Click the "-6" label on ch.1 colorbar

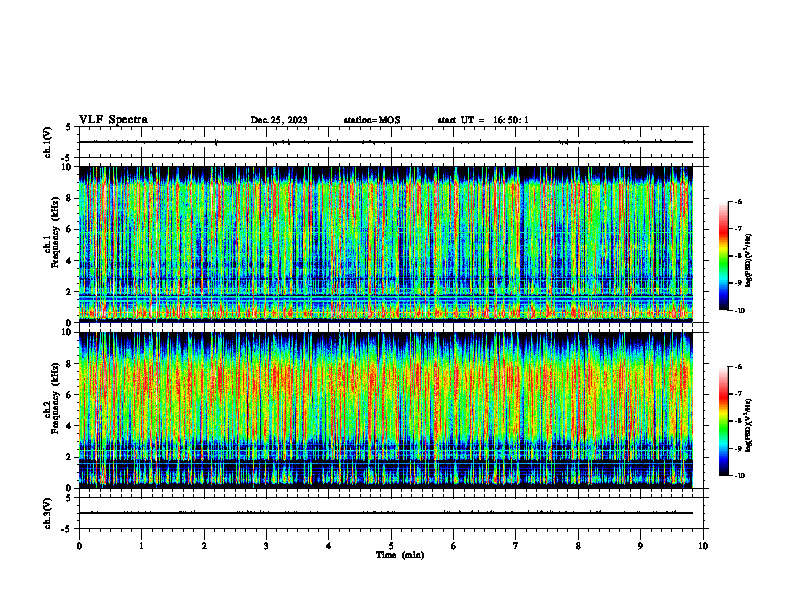(x=738, y=201)
